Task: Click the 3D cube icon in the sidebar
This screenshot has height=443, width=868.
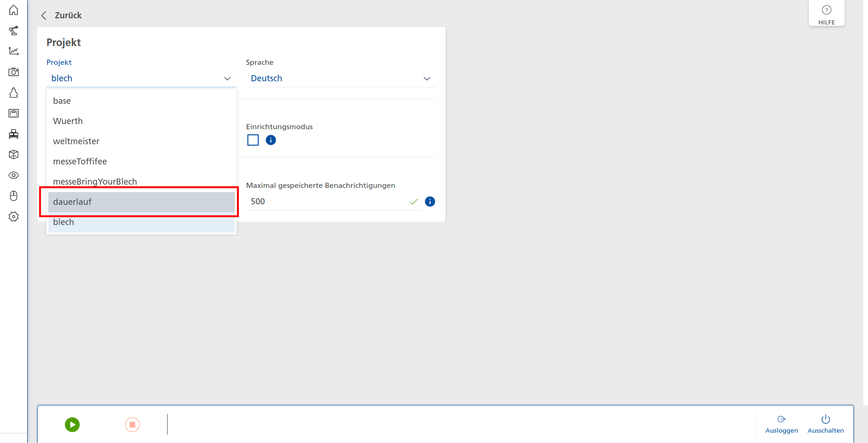Action: pos(14,155)
